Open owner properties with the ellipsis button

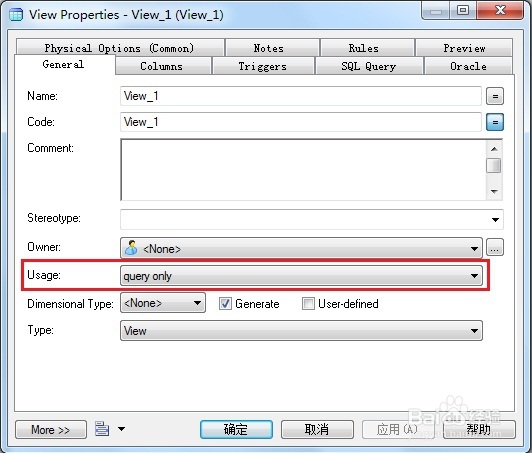click(x=495, y=247)
